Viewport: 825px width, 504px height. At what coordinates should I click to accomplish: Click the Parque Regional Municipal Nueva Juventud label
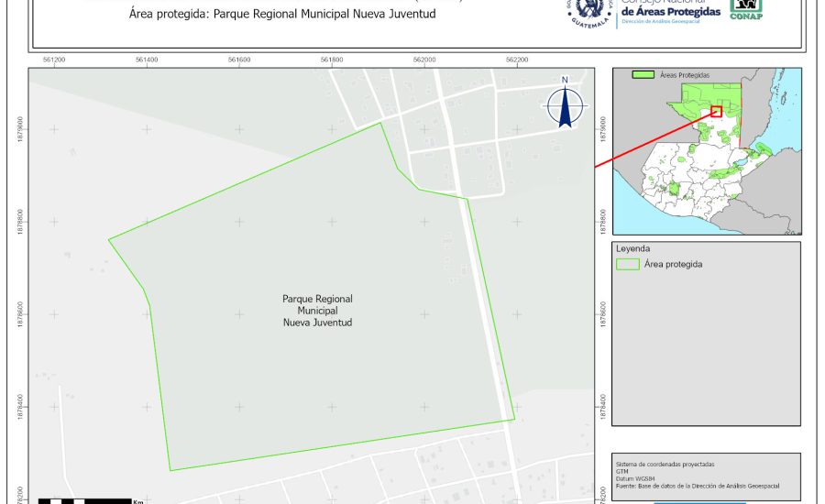[317, 312]
